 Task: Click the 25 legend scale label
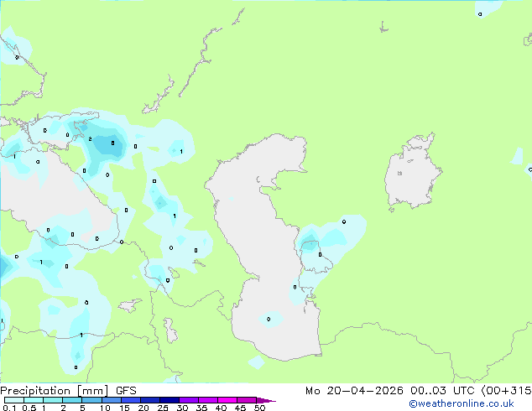coord(163,408)
